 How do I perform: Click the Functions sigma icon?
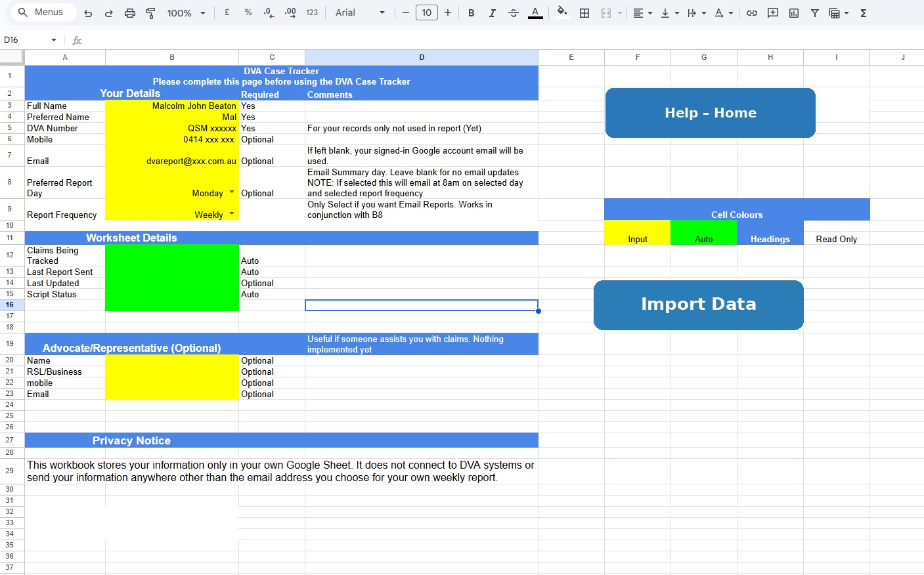point(864,12)
